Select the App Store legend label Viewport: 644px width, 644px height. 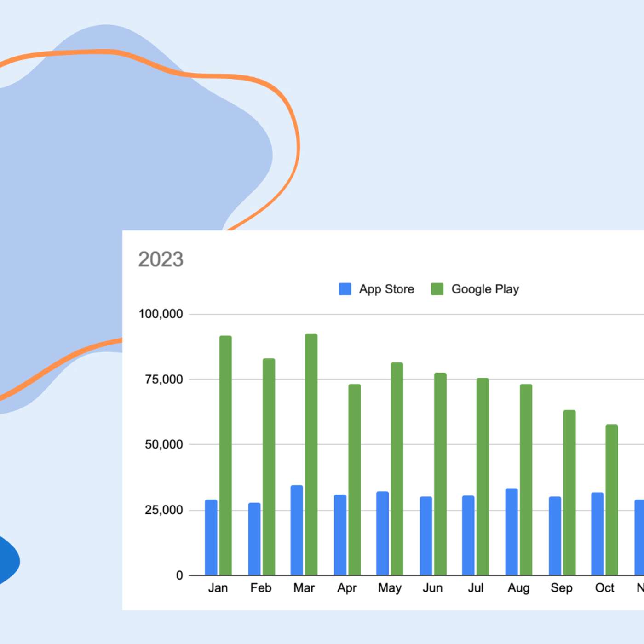[386, 289]
